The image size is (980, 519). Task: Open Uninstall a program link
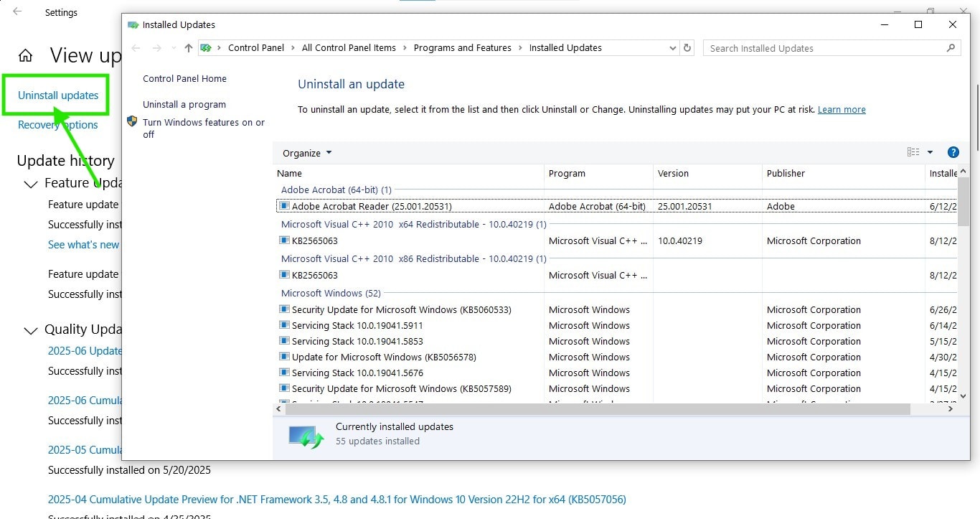click(x=184, y=105)
